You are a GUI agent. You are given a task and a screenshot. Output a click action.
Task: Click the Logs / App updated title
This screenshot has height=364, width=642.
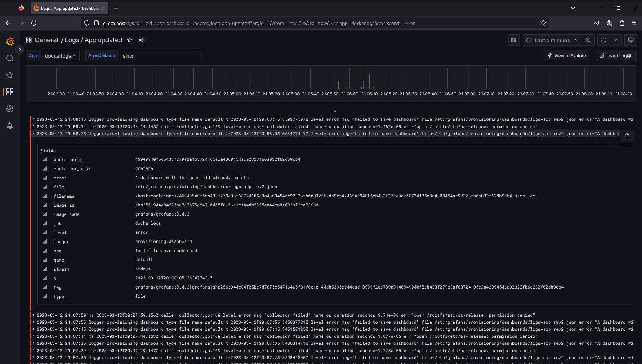tap(93, 40)
